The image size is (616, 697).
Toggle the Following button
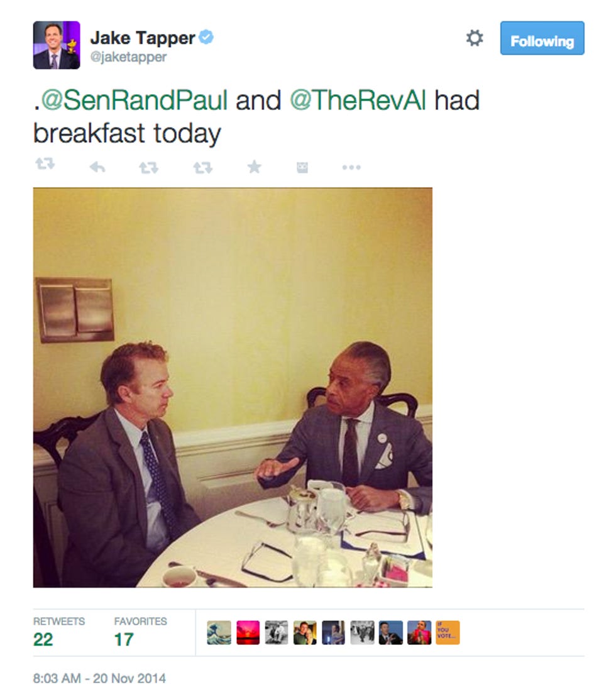pyautogui.click(x=542, y=38)
